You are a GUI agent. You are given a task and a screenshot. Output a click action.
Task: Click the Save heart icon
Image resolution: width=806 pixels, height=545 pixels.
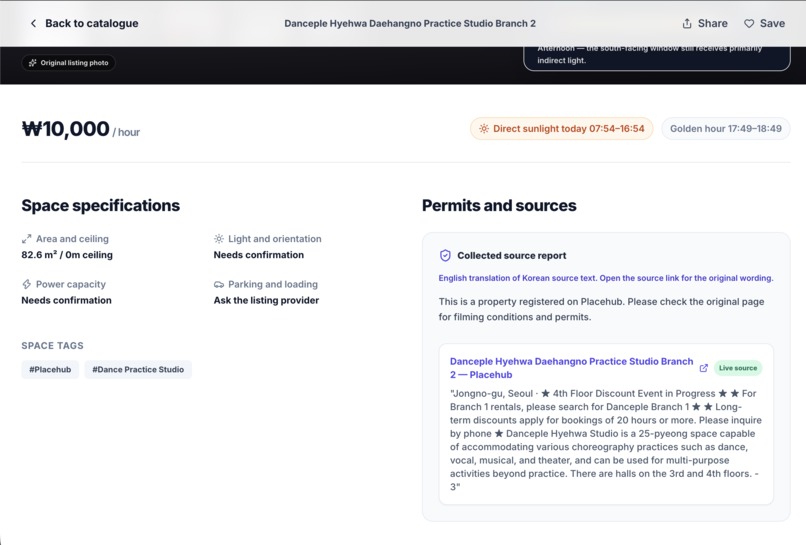click(749, 24)
